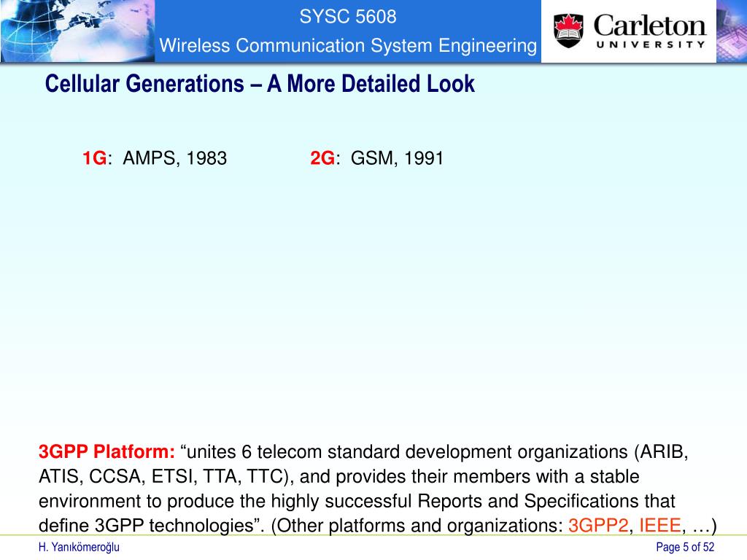Click the UNIVERSITY subtitle under Carleton
Image resolution: width=747 pixels, height=560 pixels.
[x=650, y=44]
